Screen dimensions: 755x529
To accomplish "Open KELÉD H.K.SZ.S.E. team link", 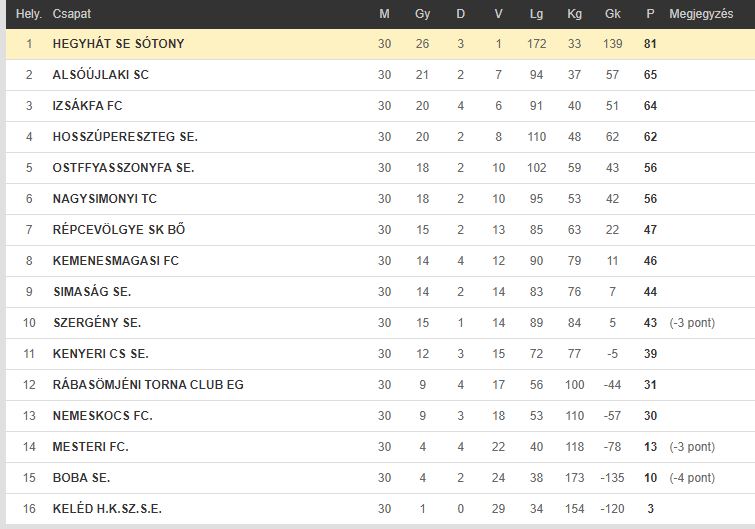I will click(x=107, y=509).
